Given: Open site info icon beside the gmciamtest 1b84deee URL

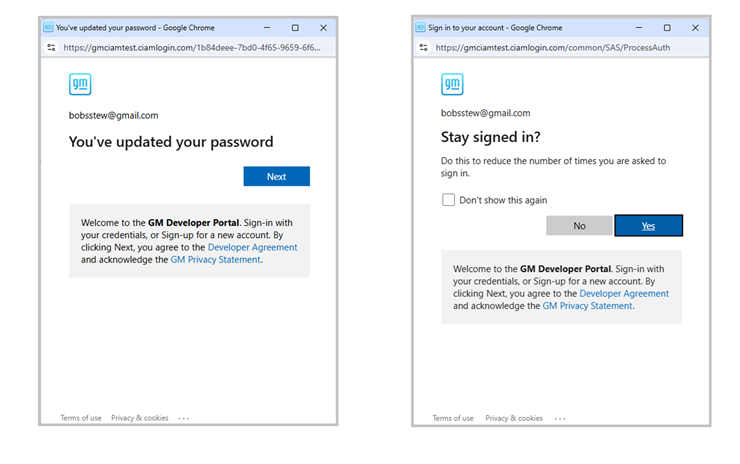Looking at the screenshot, I should 50,47.
